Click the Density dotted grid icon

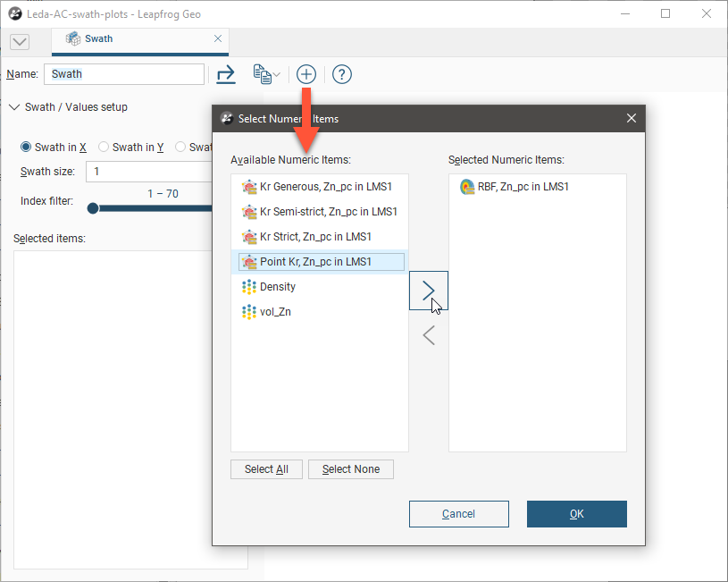(x=249, y=287)
